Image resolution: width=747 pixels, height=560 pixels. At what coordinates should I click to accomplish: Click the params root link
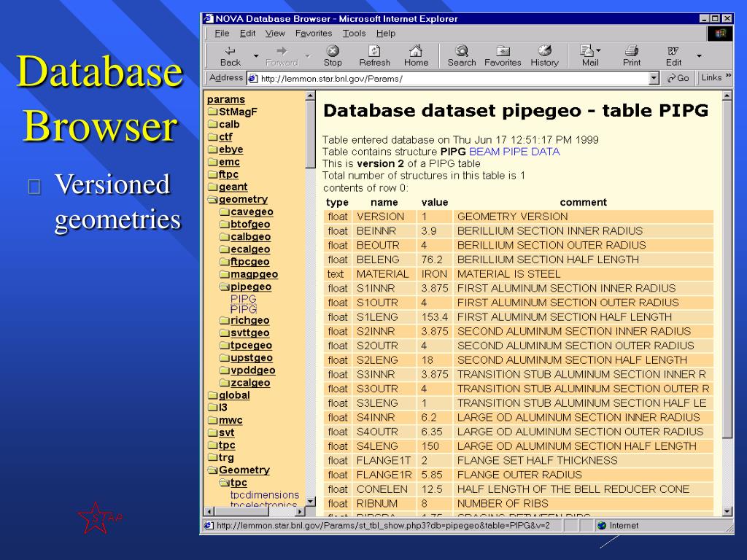click(x=226, y=99)
